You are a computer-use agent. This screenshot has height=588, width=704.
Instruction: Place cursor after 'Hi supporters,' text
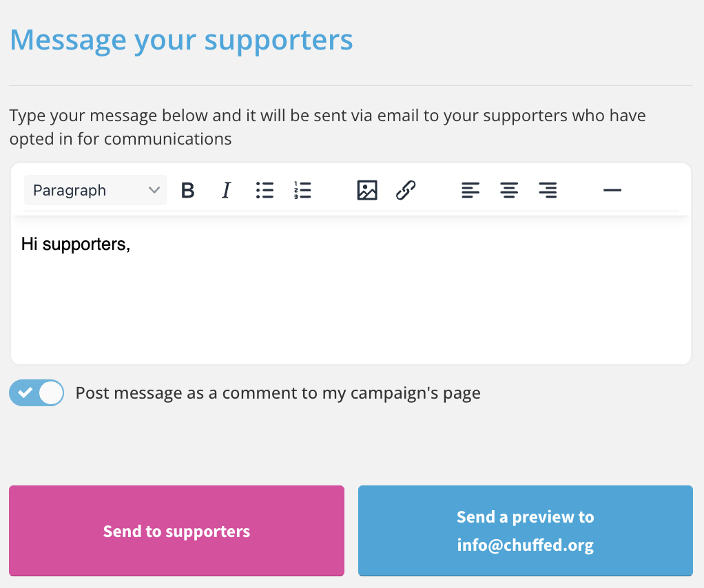(131, 244)
